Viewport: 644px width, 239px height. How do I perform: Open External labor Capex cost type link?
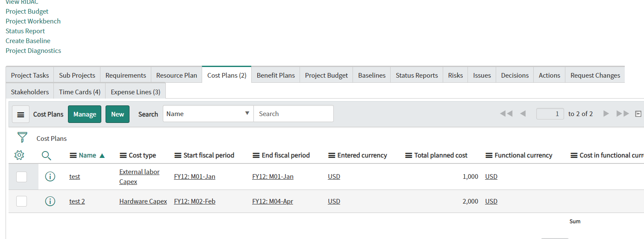(x=139, y=177)
